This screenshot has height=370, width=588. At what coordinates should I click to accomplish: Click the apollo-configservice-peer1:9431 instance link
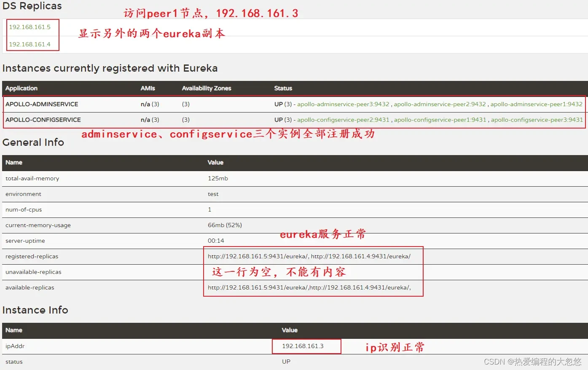pyautogui.click(x=440, y=120)
